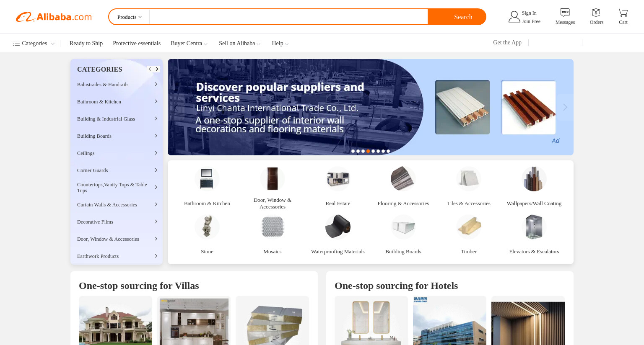The width and height of the screenshot is (644, 345).
Task: Expand the Buyer Central dropdown
Action: (x=189, y=44)
